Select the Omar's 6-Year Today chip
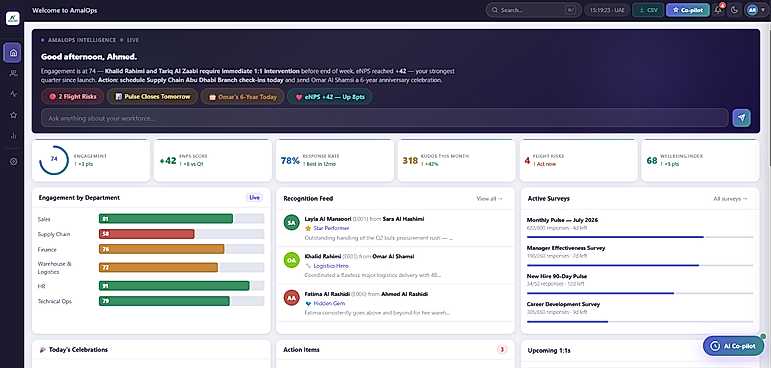This screenshot has height=368, width=771. (x=242, y=97)
